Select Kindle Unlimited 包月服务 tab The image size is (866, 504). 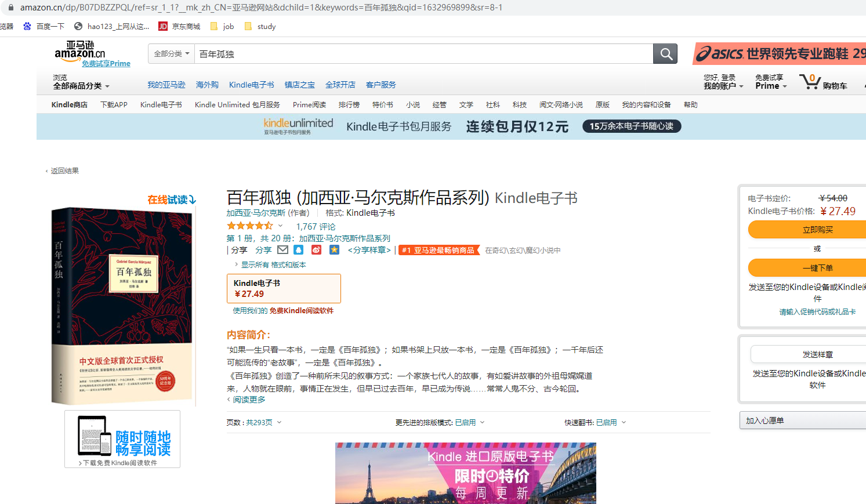click(237, 104)
